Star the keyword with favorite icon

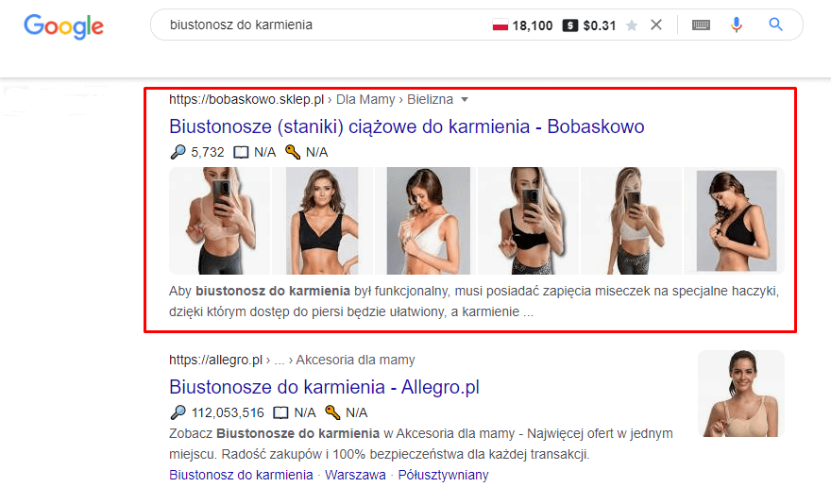tap(631, 25)
